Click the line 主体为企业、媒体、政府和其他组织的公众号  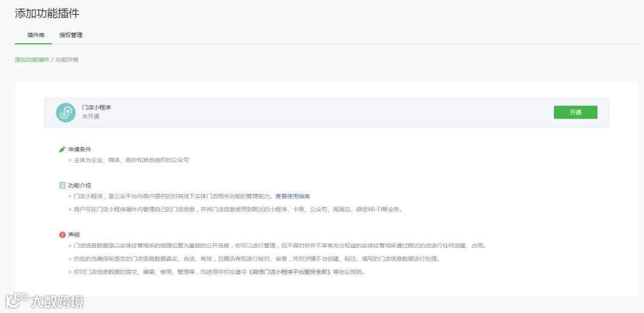tap(131, 160)
